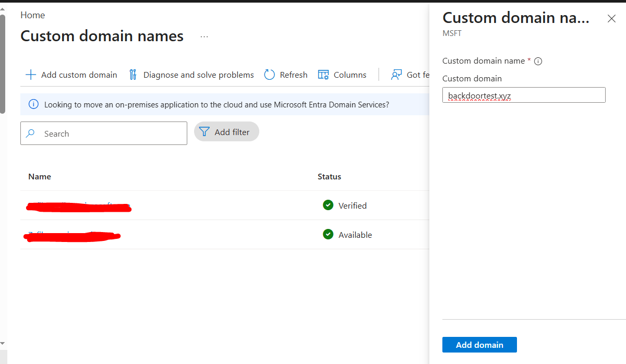Click the Got feedback toolbar label
The image size is (626, 364).
417,75
